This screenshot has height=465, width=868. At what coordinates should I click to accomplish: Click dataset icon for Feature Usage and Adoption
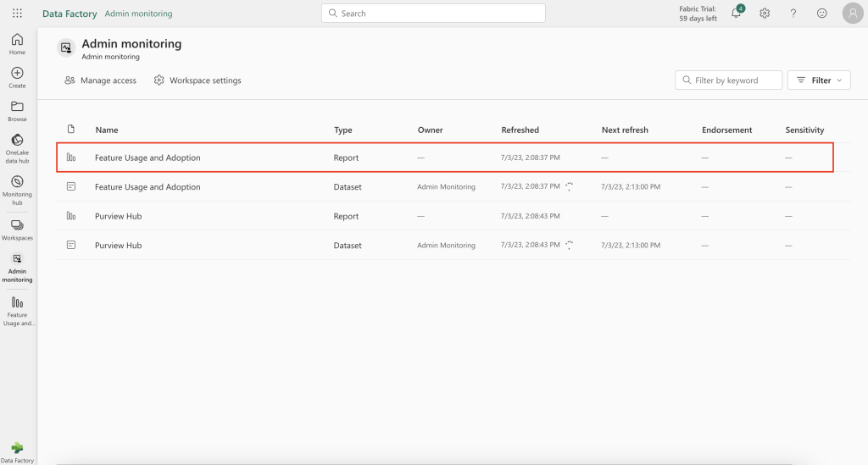[x=71, y=187]
